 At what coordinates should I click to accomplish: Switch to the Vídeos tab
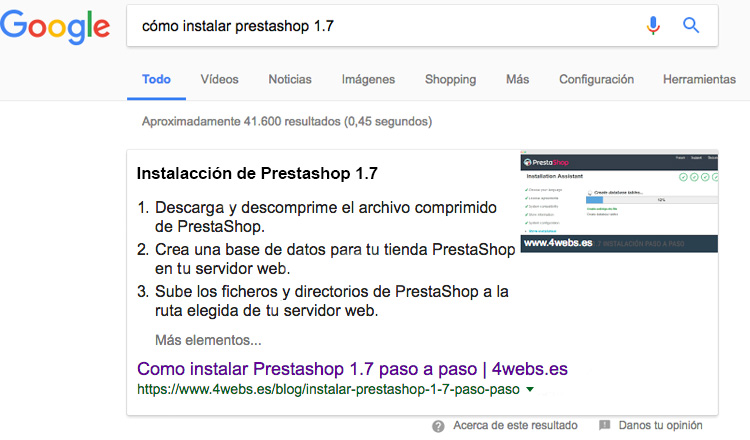220,79
